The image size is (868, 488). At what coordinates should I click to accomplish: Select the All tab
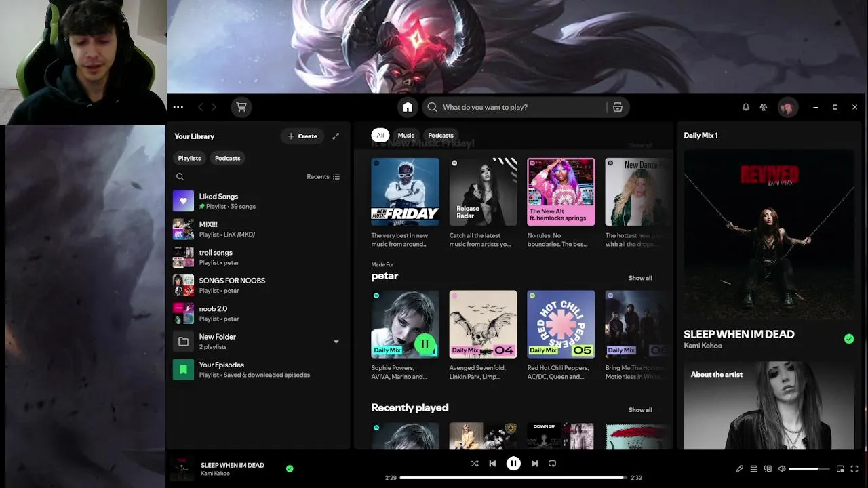coord(380,135)
